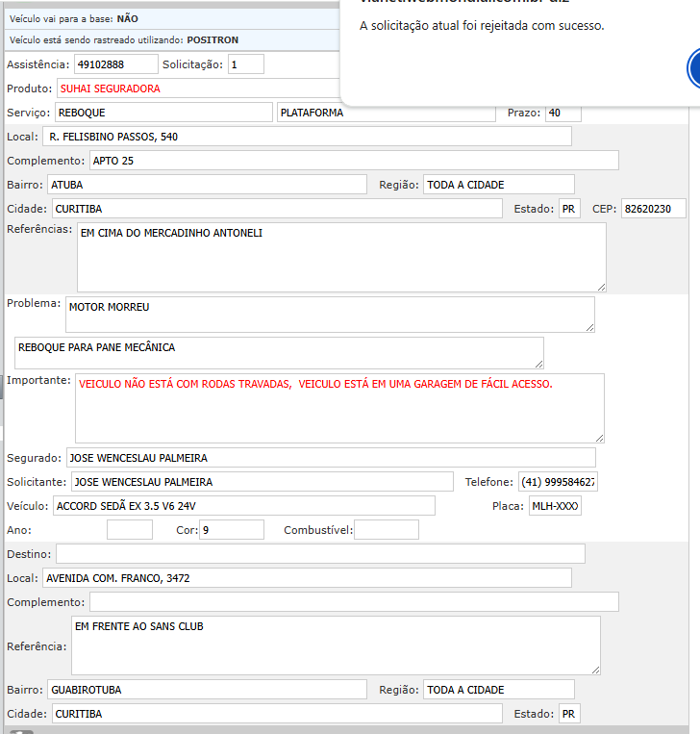
Task: Click the Placa field MLH-XXXX
Action: click(555, 506)
